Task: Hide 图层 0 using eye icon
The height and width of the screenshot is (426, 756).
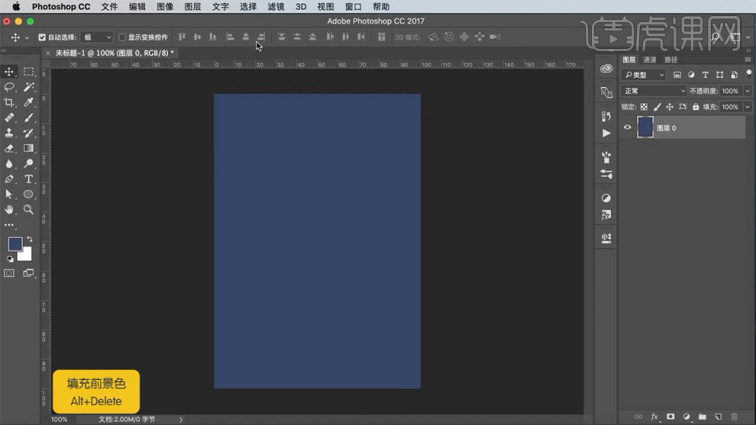Action: (627, 128)
